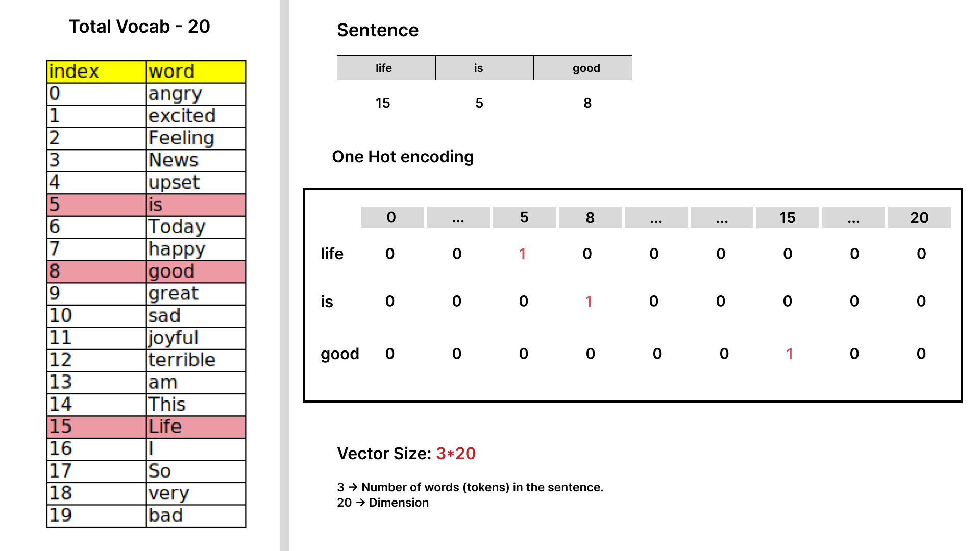The width and height of the screenshot is (980, 551).
Task: Click the index 19 cell for 'bad'
Action: click(96, 516)
